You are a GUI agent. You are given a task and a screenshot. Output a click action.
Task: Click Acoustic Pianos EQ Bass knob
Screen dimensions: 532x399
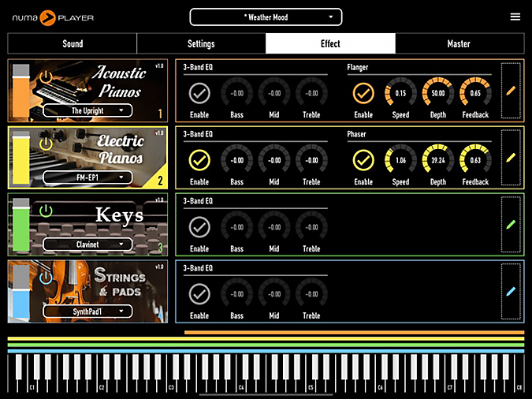236,93
